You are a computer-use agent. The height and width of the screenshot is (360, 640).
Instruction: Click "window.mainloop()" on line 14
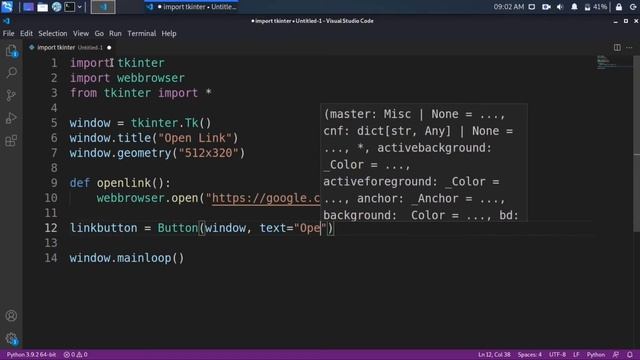127,258
